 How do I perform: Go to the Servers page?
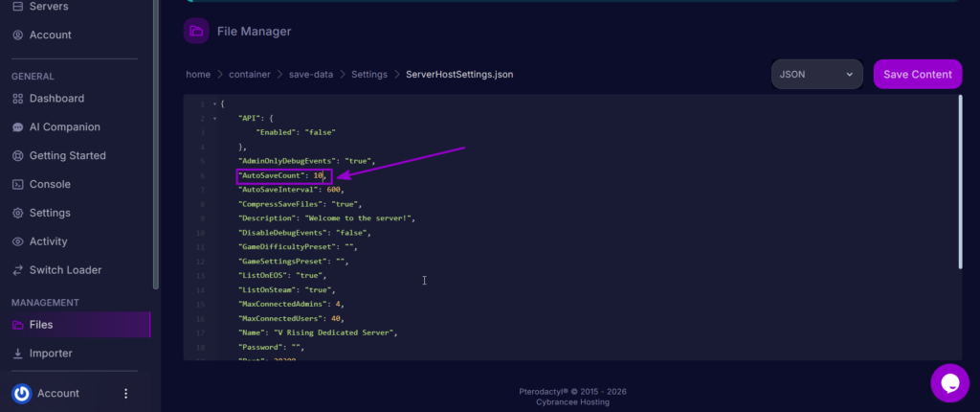coord(49,7)
